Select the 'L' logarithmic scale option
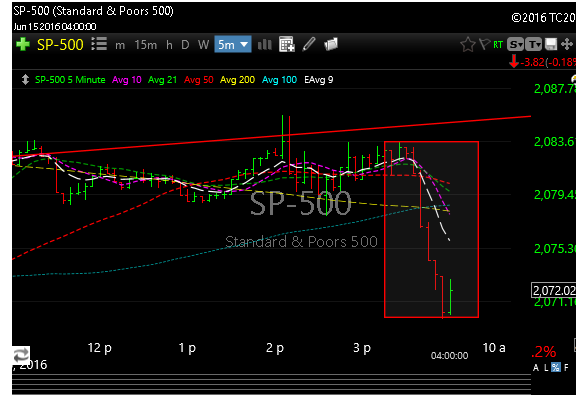576x395 pixels. [546, 367]
